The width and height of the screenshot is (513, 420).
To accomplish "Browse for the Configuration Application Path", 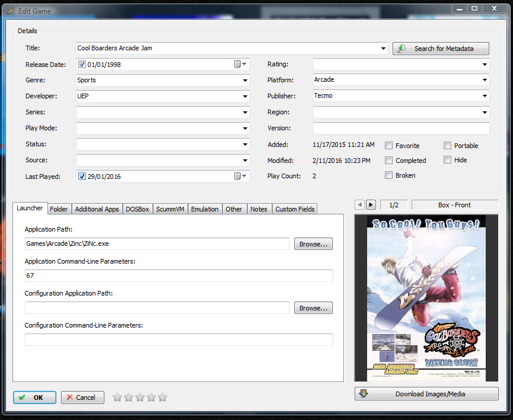I will point(313,308).
